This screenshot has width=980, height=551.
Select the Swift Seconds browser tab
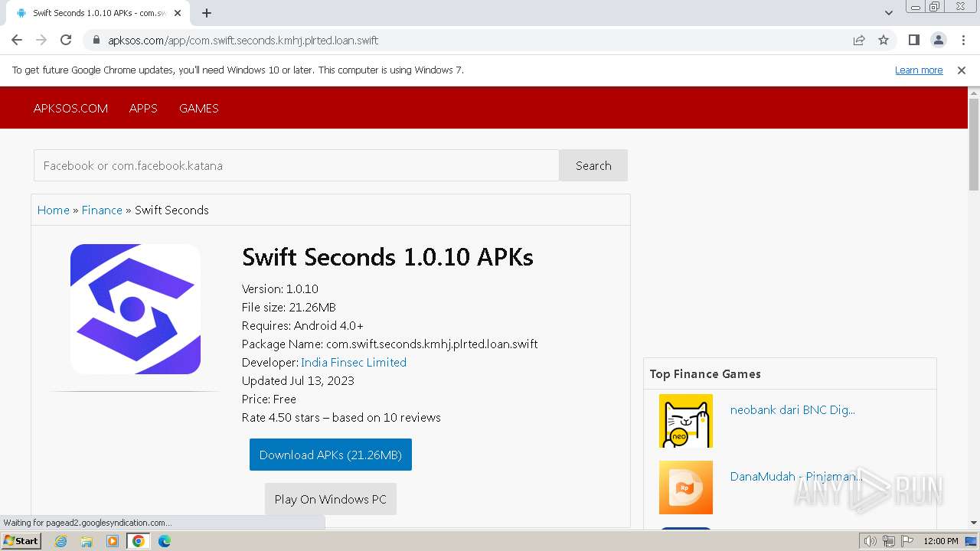click(98, 13)
